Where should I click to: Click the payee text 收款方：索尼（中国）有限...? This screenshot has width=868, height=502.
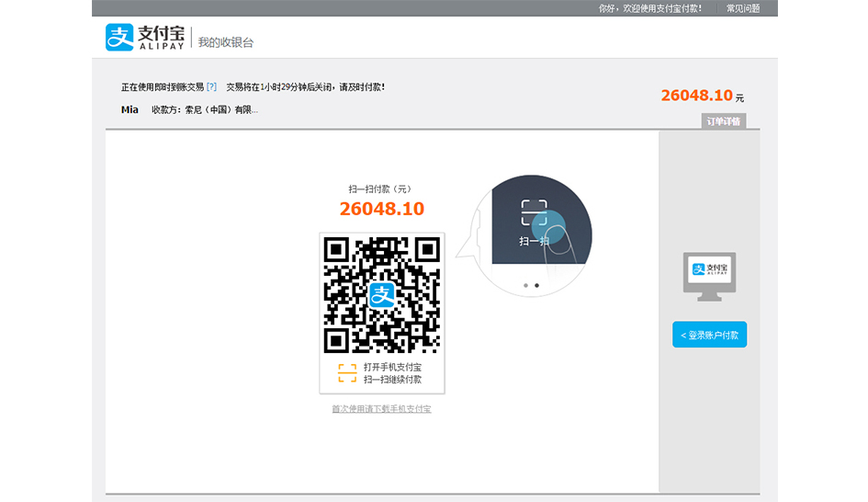(x=205, y=109)
